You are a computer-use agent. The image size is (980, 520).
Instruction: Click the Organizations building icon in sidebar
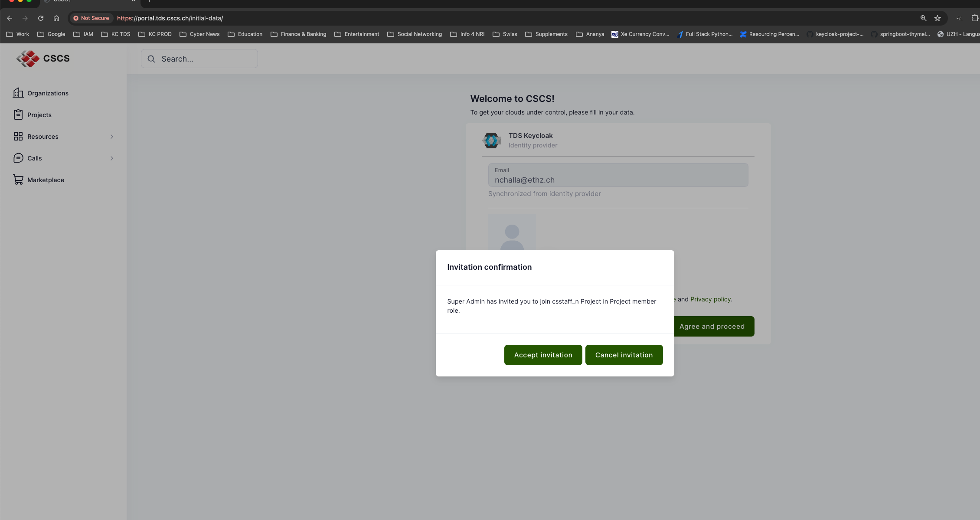(x=18, y=93)
